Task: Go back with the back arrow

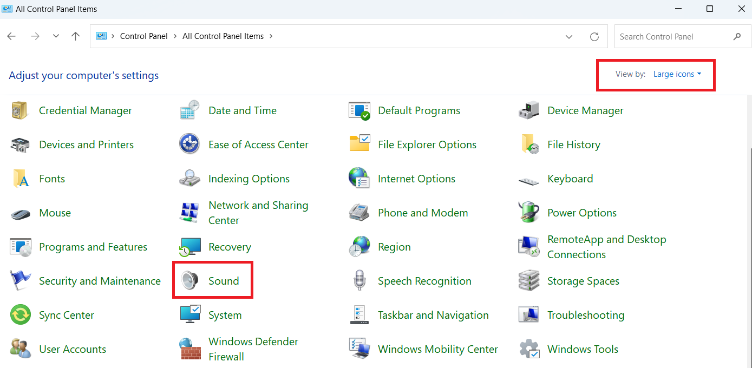Action: point(12,36)
